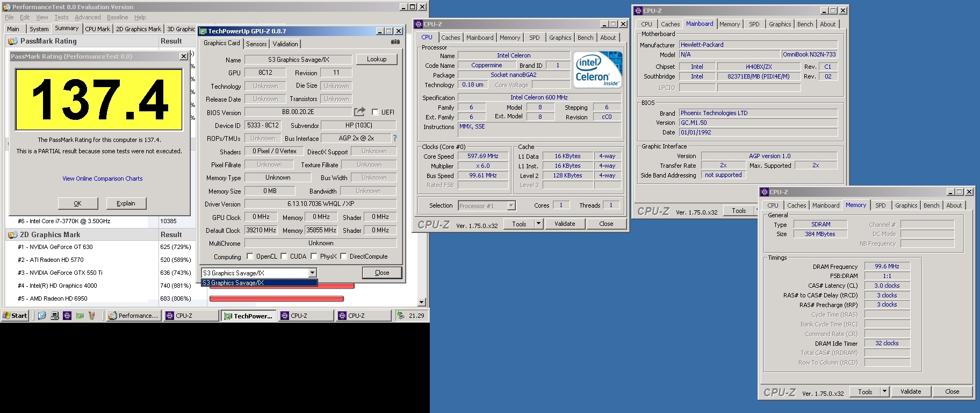Open the File menu in PerformanceTest

coord(9,17)
